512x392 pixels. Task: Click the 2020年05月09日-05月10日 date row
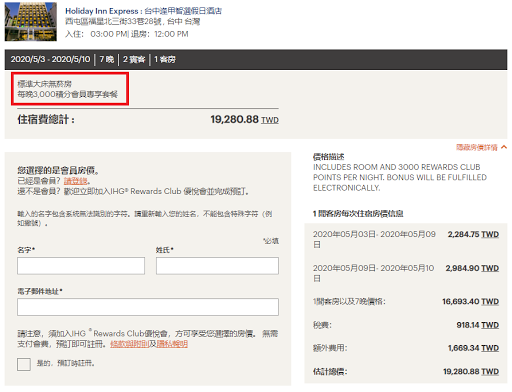(x=374, y=273)
